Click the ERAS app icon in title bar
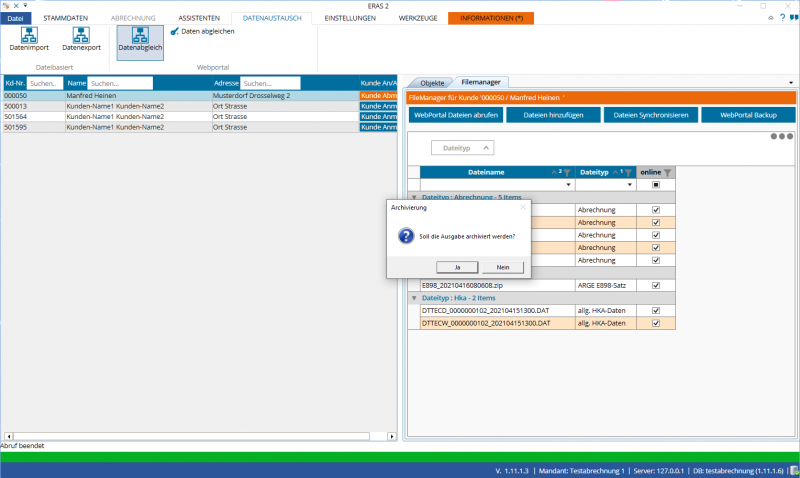This screenshot has height=478, width=800. (x=6, y=6)
